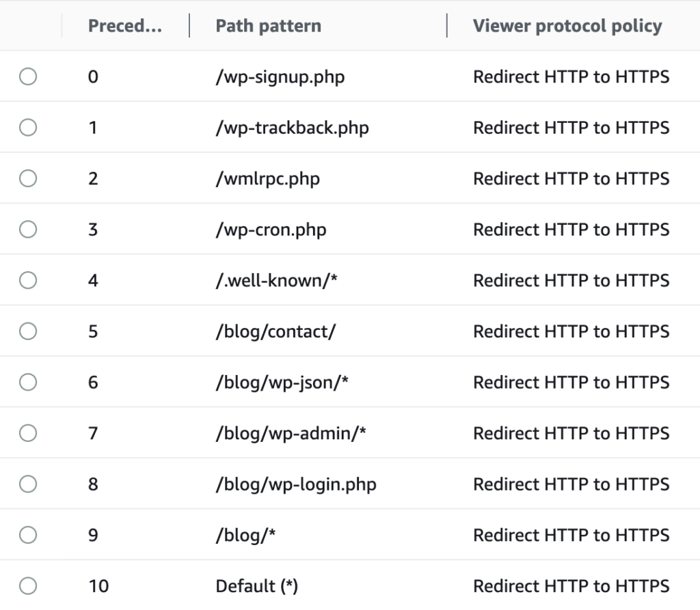Click the /blog/wp-admin/* path pattern cell
Screen dimensions: 700x610
[291, 433]
